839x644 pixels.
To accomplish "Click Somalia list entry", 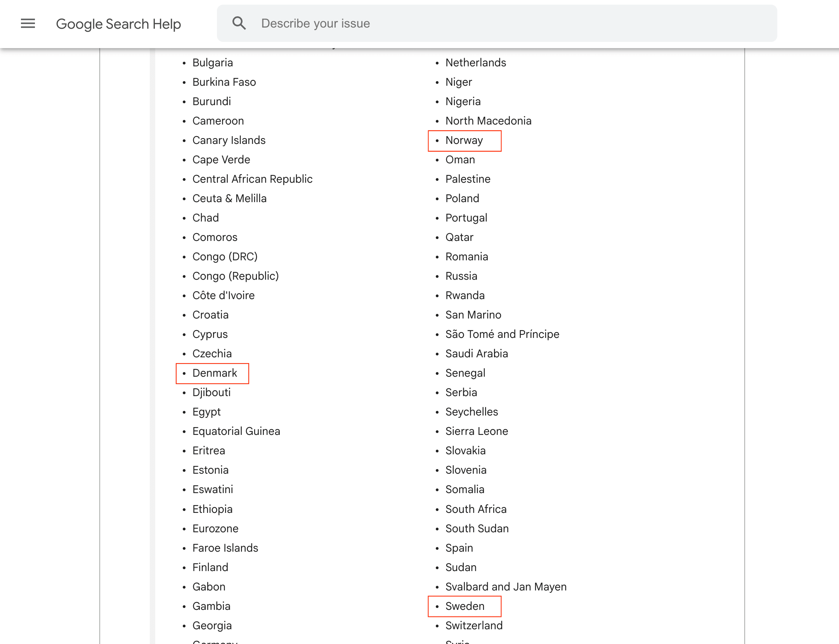I will (465, 489).
